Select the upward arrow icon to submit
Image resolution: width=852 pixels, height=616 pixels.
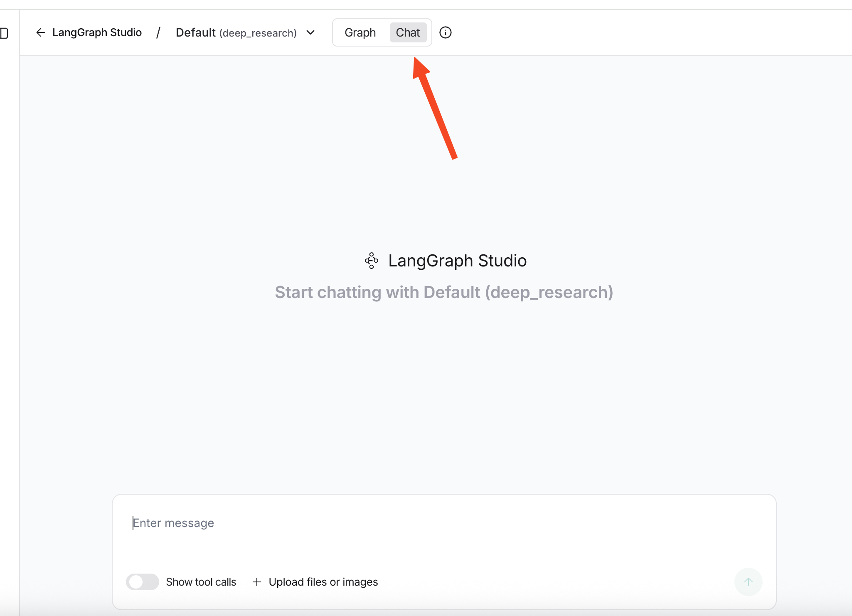pyautogui.click(x=748, y=582)
